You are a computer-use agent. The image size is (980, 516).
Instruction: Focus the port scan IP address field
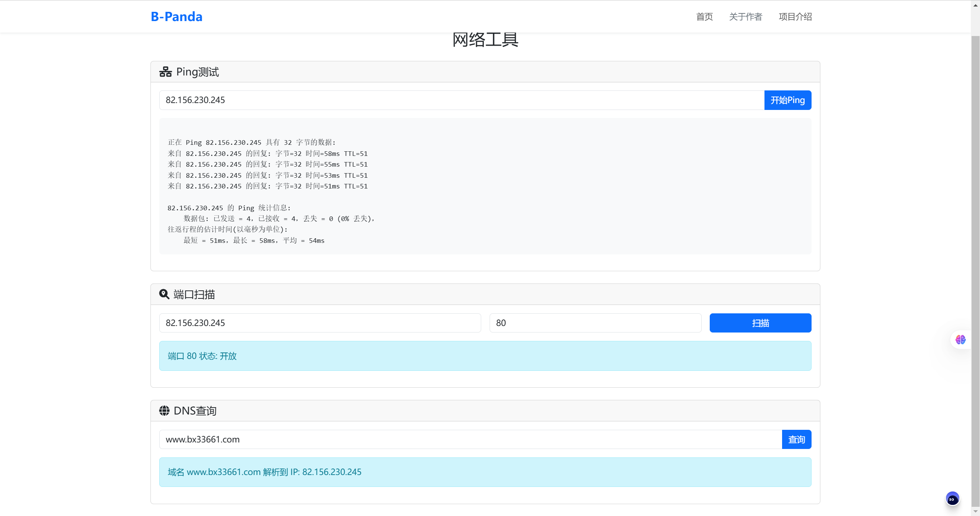[320, 323]
